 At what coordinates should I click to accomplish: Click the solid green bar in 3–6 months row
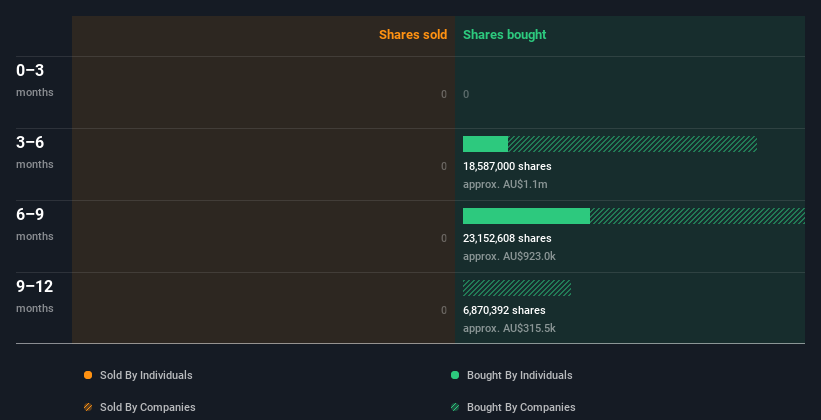[x=485, y=144]
